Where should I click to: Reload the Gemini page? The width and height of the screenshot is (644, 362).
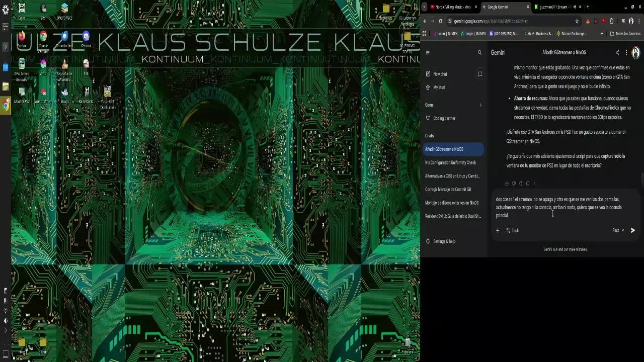[x=440, y=21]
